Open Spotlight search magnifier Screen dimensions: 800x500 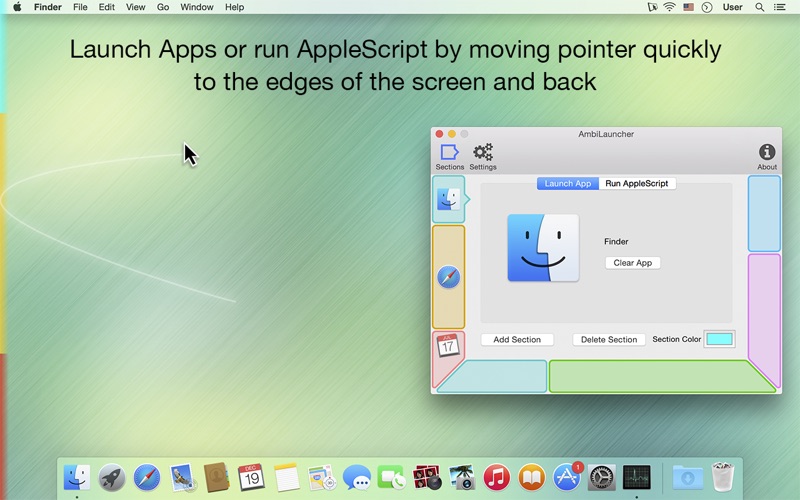[760, 7]
